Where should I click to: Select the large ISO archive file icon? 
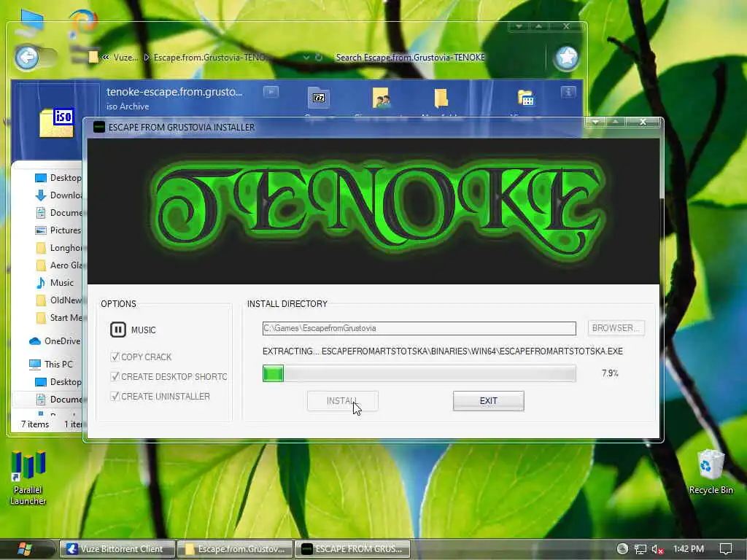[x=56, y=122]
